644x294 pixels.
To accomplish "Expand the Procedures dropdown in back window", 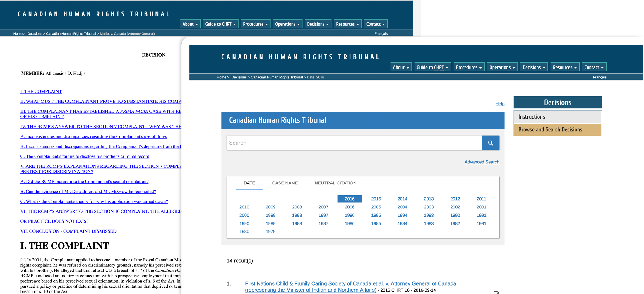I will (255, 24).
